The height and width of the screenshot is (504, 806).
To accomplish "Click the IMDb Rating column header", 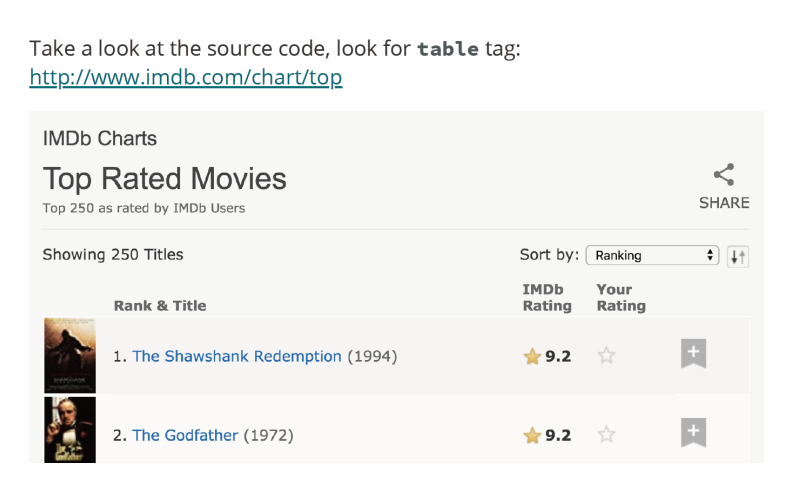I will [547, 298].
